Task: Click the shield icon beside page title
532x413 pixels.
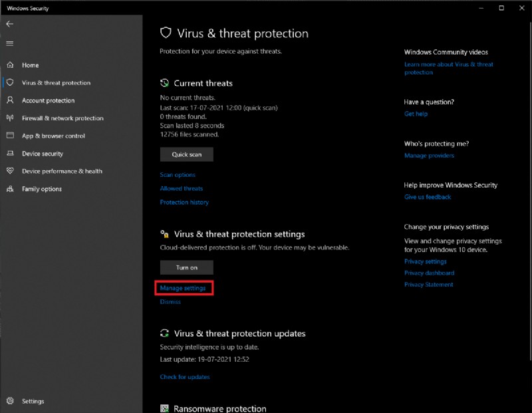Action: [166, 33]
